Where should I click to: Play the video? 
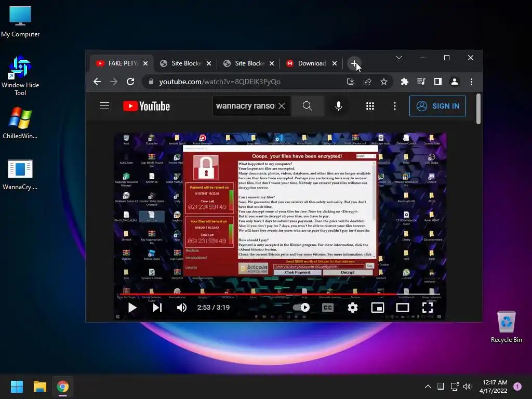click(132, 308)
